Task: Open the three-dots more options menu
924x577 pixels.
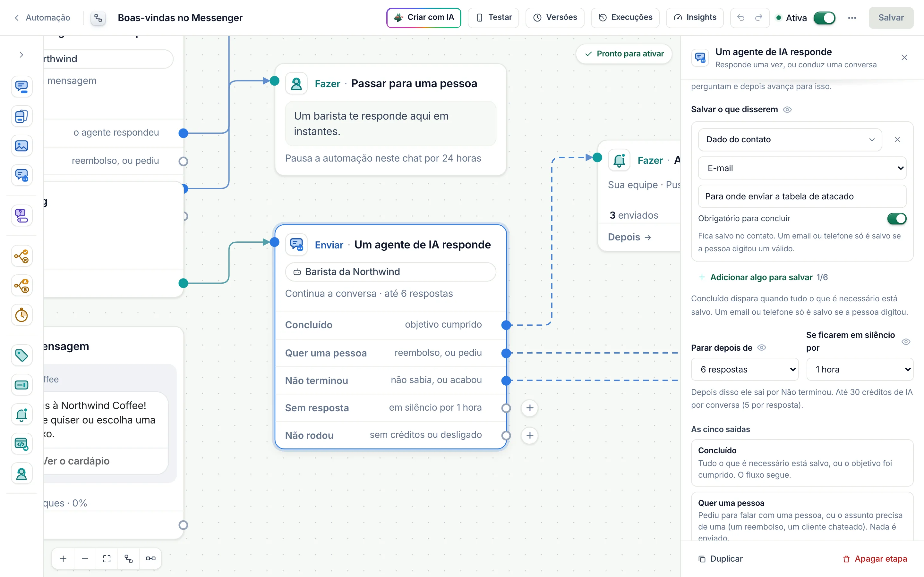Action: coord(852,18)
